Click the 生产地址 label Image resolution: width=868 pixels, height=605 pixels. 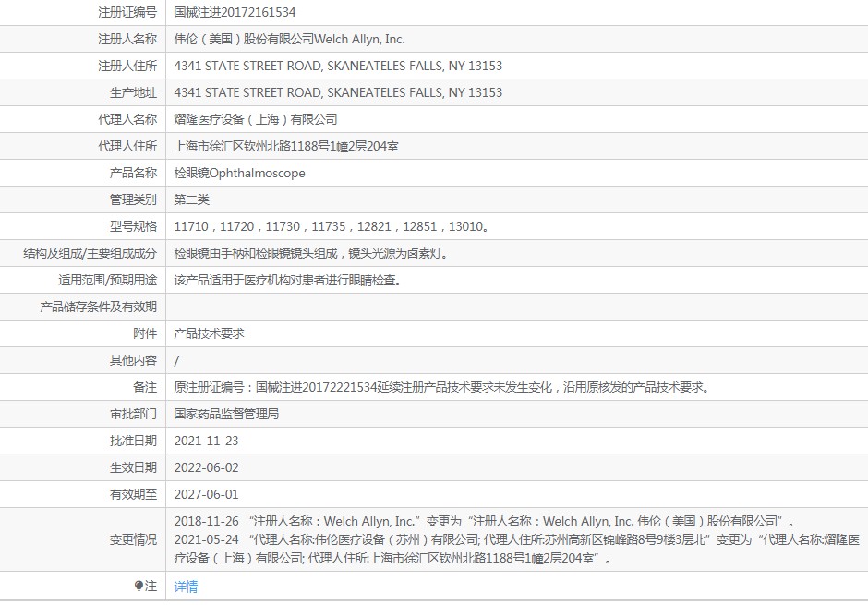pyautogui.click(x=133, y=92)
